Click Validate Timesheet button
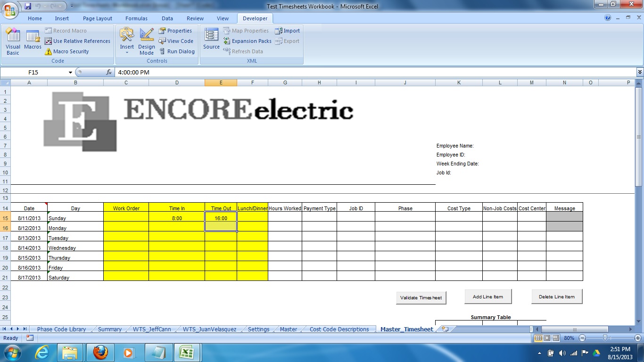 coord(421,298)
